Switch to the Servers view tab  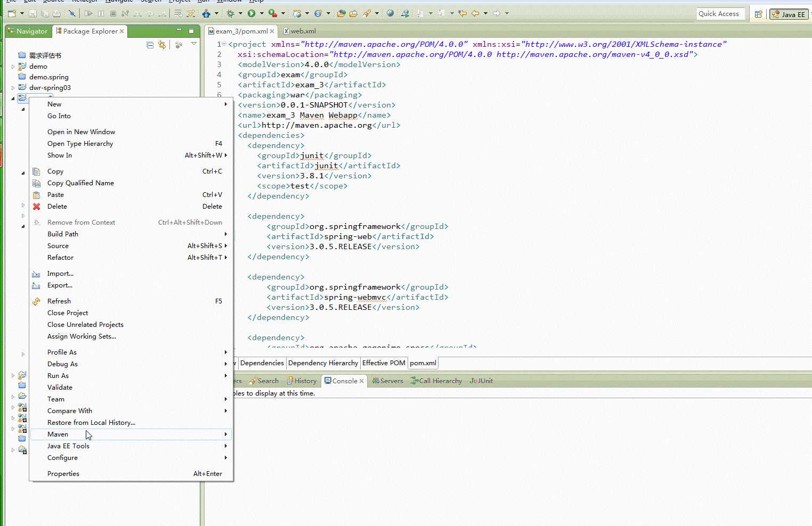[x=388, y=381]
